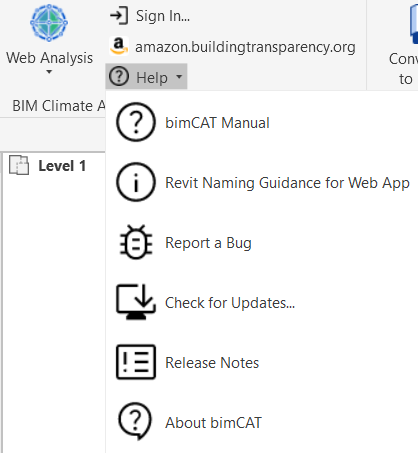Open amazon.buildingtransparency.org link

coord(245,47)
